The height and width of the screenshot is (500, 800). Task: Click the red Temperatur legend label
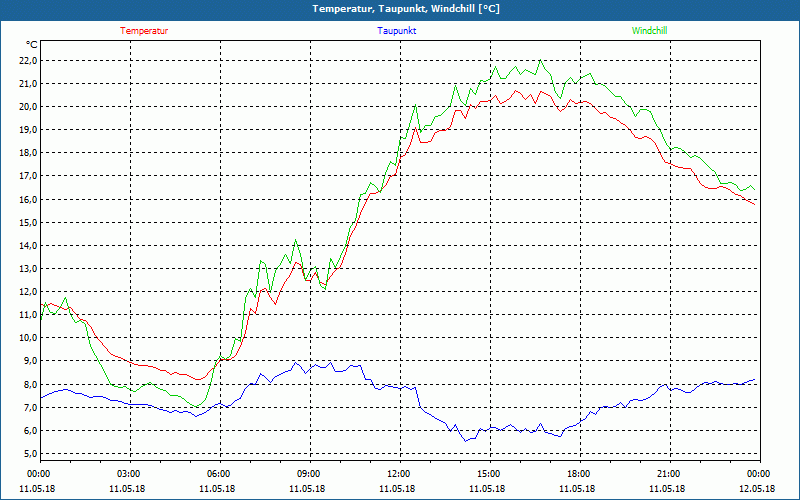click(144, 31)
